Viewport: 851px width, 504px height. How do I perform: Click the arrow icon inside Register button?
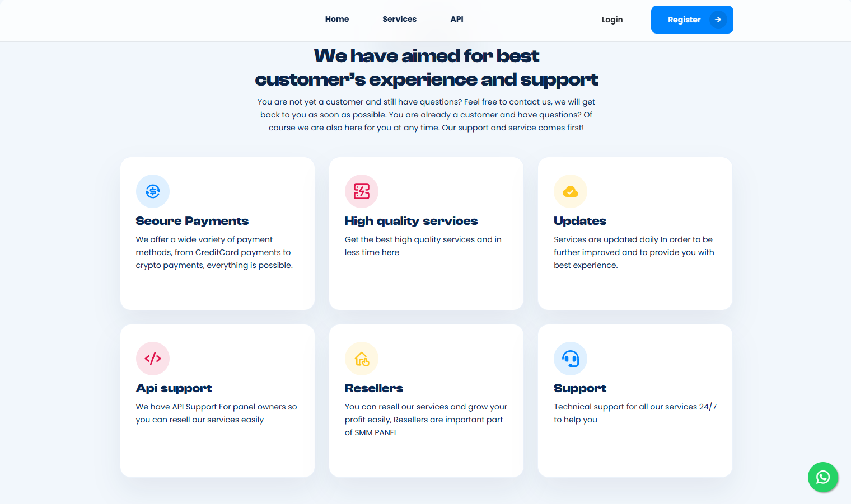tap(718, 20)
